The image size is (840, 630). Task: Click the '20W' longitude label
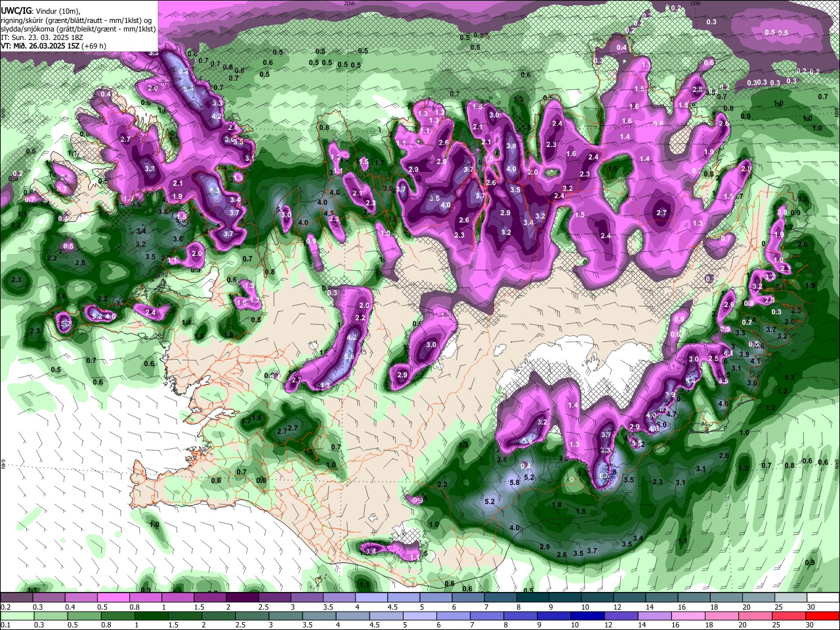click(x=350, y=3)
